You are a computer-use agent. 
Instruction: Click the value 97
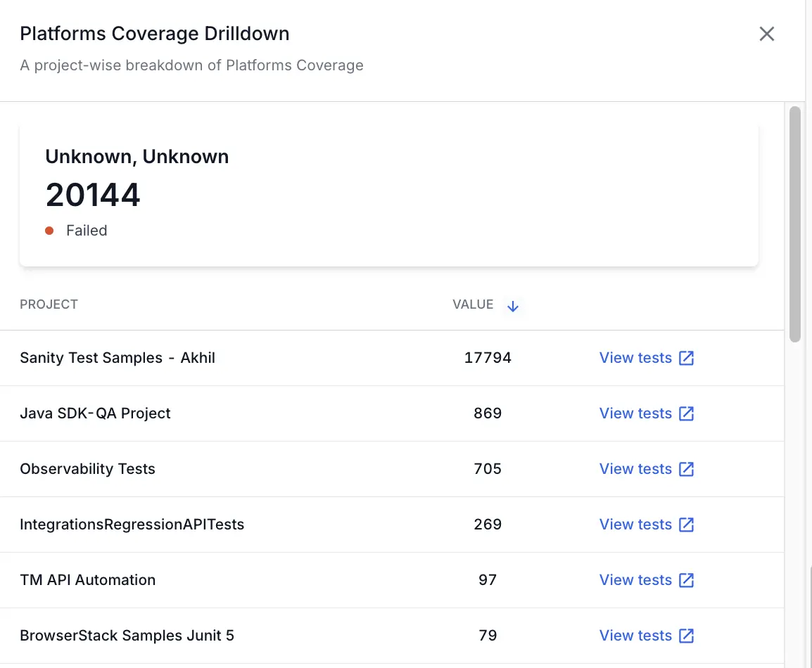pos(488,579)
